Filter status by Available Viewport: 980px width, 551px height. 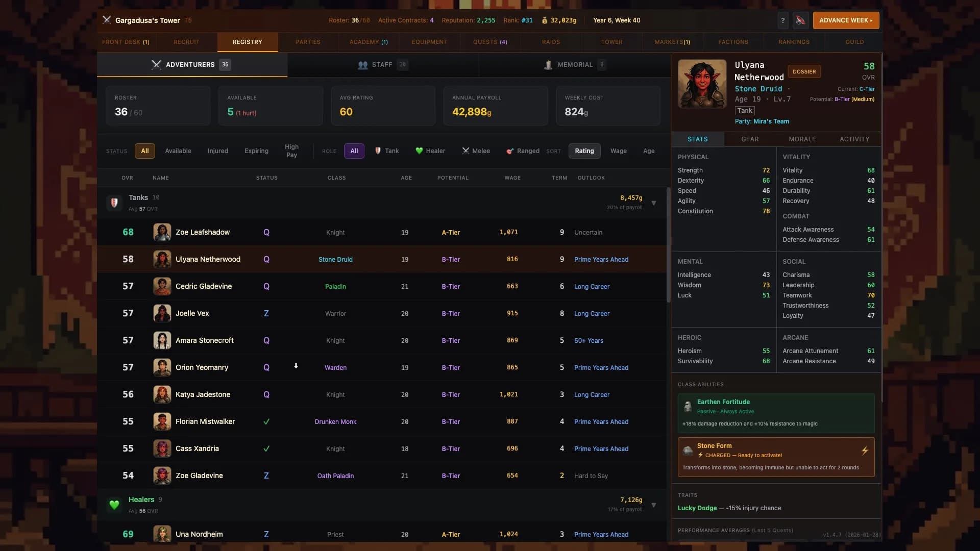pyautogui.click(x=178, y=151)
